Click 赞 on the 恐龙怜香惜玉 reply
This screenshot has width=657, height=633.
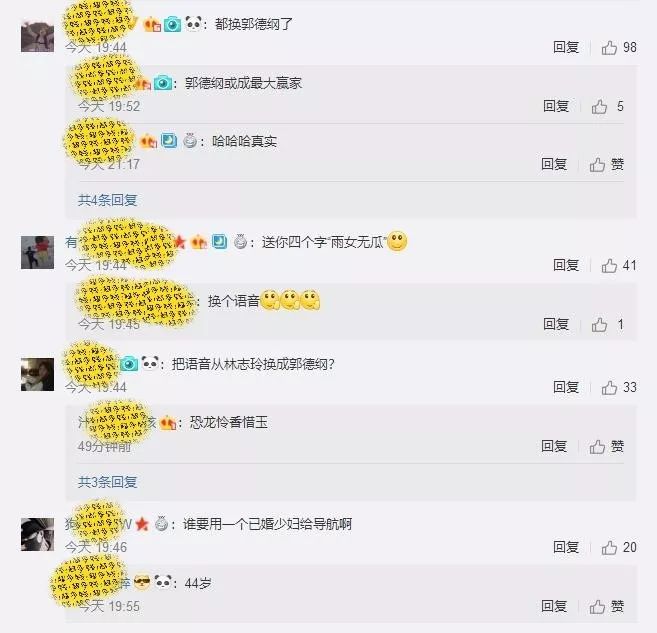pos(606,447)
